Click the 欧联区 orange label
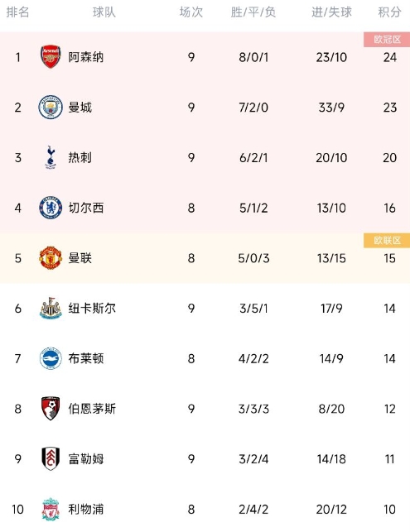Image resolution: width=410 pixels, height=532 pixels. (387, 240)
